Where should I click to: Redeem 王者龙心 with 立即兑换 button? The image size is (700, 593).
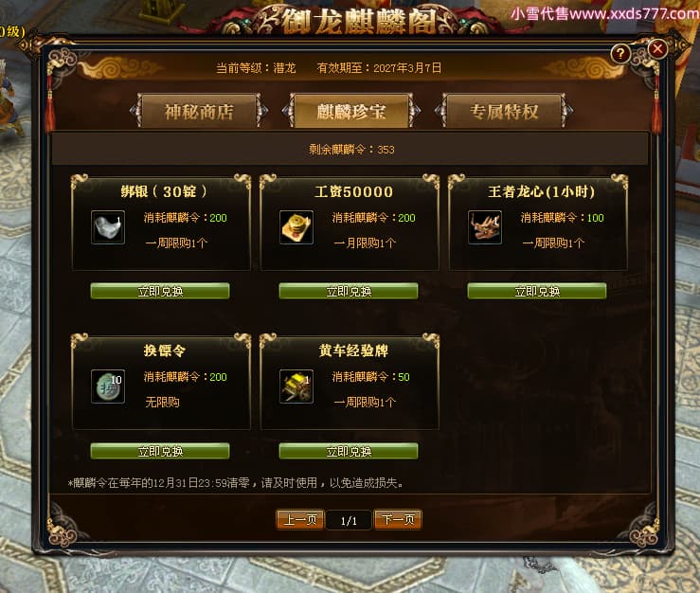tap(537, 291)
